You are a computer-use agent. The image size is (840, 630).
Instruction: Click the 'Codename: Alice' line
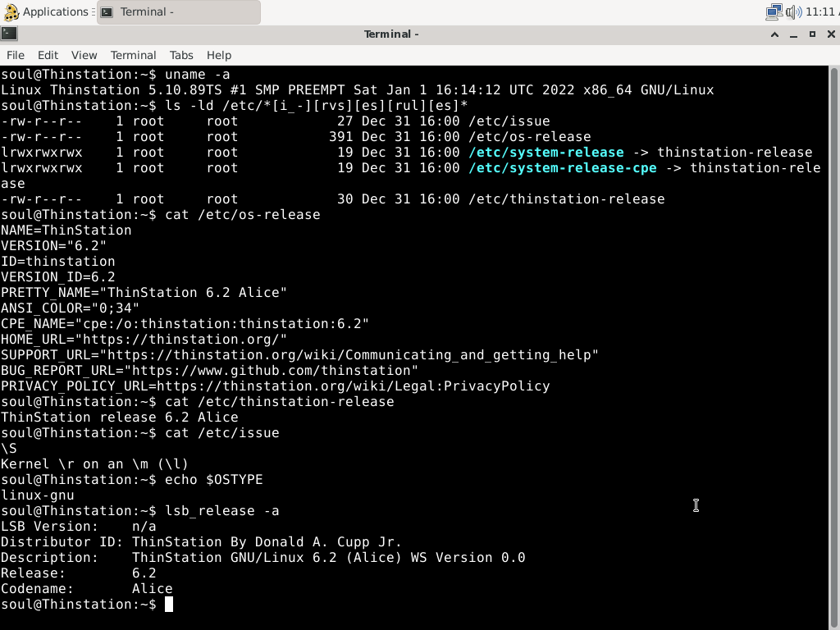87,588
